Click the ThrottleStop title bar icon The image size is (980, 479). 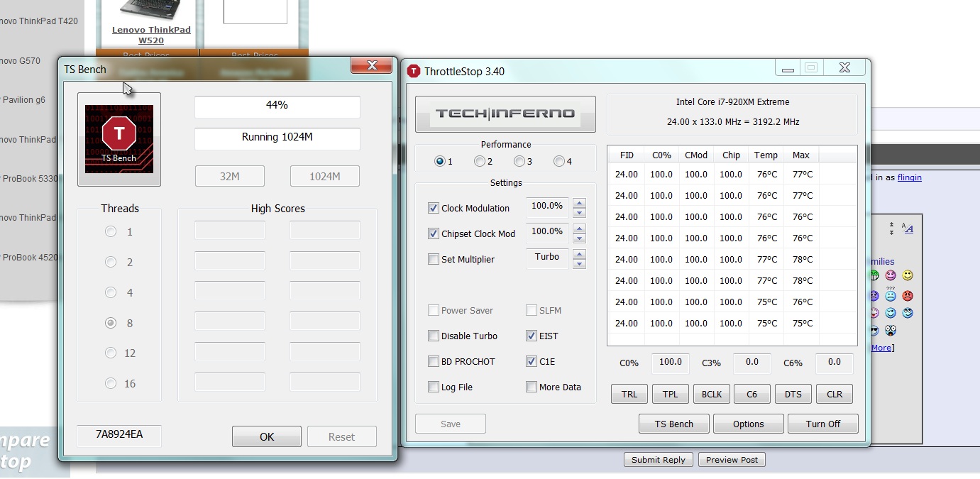414,71
